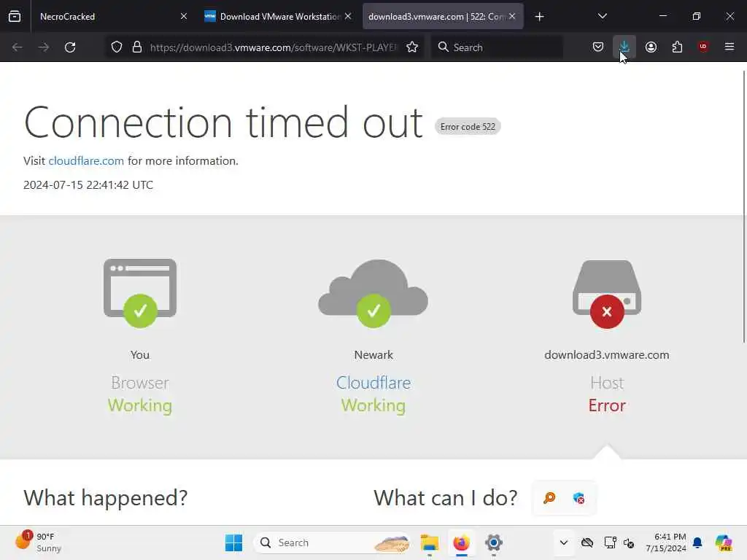The height and width of the screenshot is (560, 747).
Task: Open a new tab with plus button
Action: click(539, 17)
